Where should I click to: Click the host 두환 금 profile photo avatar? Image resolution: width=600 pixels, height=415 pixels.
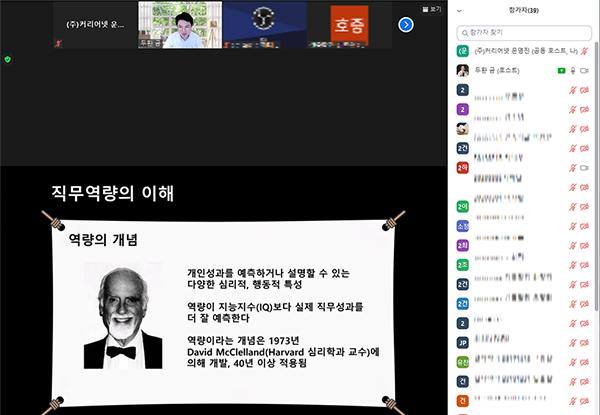(x=463, y=71)
